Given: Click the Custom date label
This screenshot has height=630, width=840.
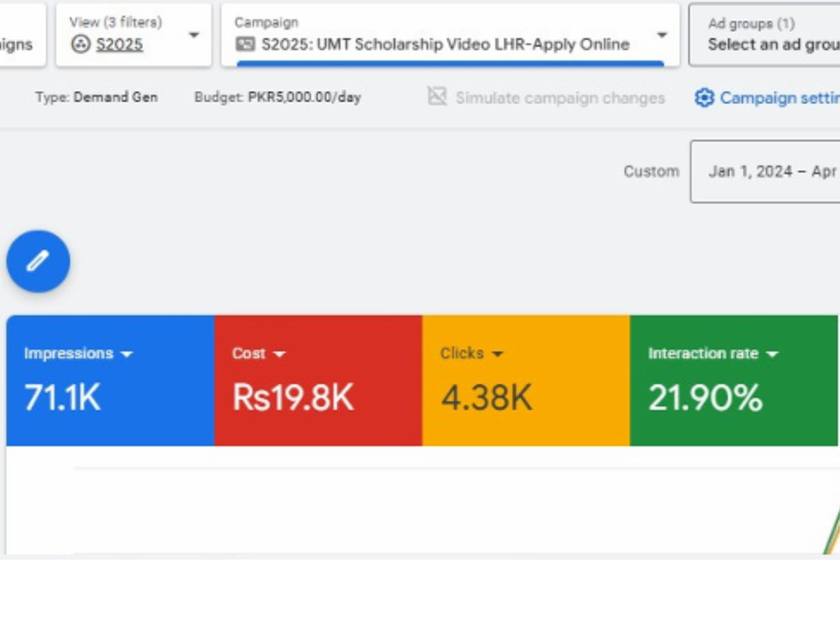Looking at the screenshot, I should click(x=652, y=171).
